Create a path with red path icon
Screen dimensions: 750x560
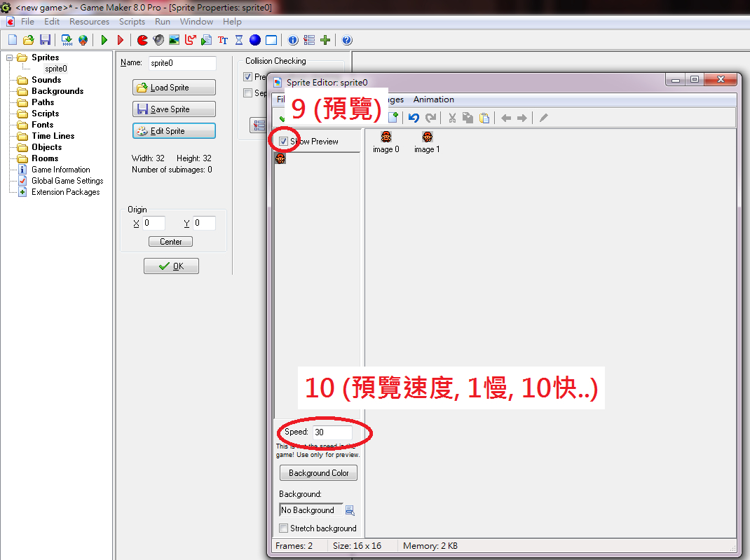191,40
